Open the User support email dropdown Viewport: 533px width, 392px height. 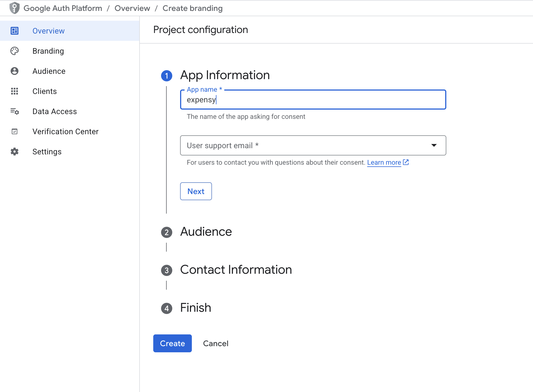point(313,145)
